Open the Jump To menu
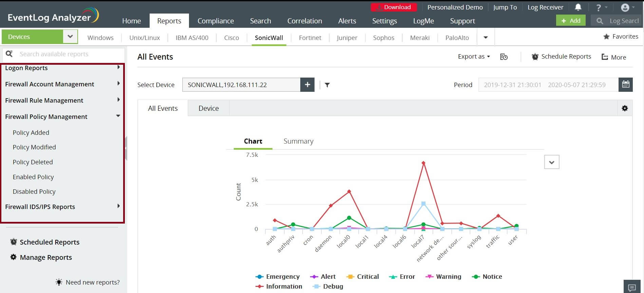Viewport: 644px width, 293px height. click(505, 7)
